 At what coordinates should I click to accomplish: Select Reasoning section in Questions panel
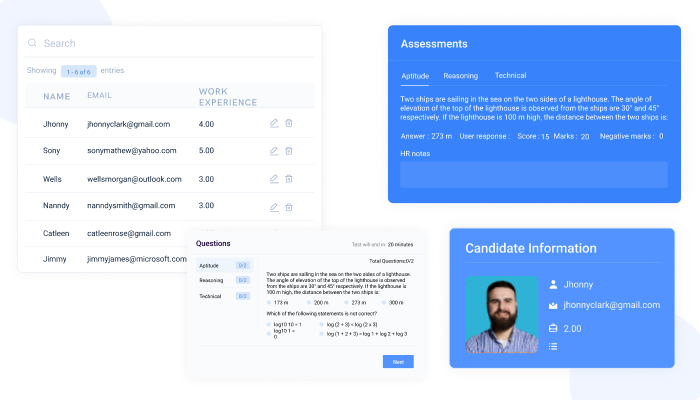pyautogui.click(x=225, y=280)
